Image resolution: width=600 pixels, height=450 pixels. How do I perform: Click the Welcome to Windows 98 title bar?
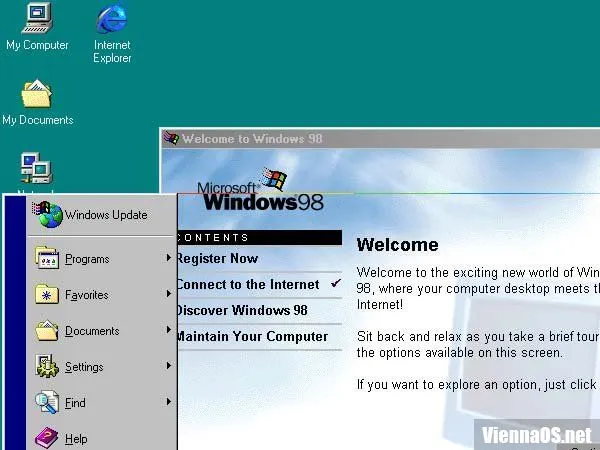[x=380, y=138]
